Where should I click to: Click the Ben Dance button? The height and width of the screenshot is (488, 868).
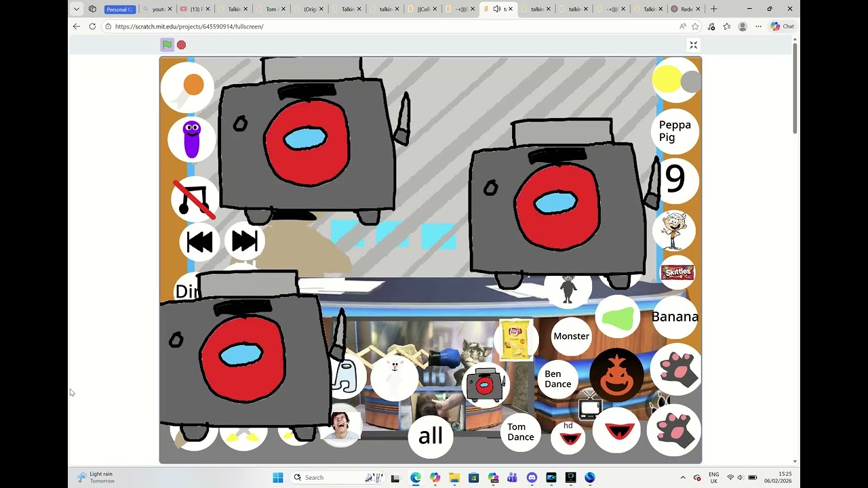[557, 379]
